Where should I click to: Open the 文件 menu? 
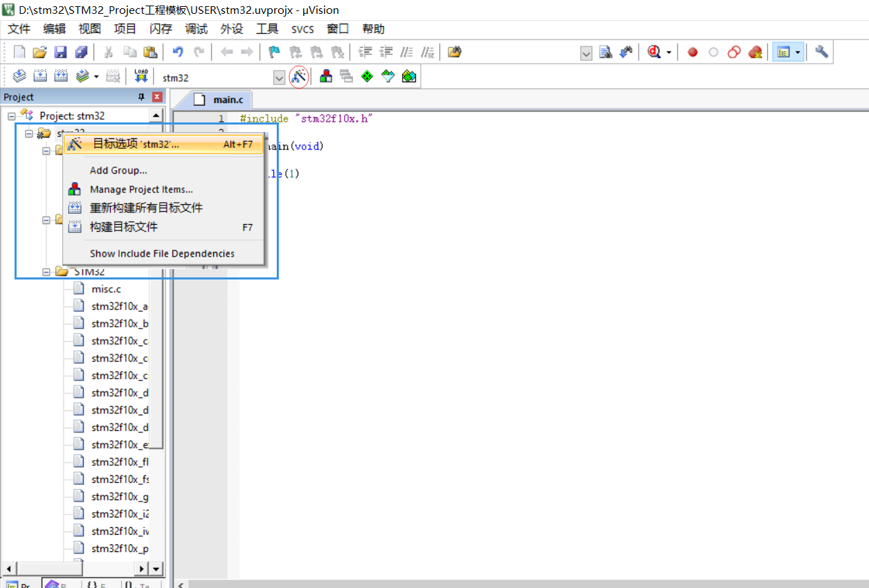click(x=19, y=29)
